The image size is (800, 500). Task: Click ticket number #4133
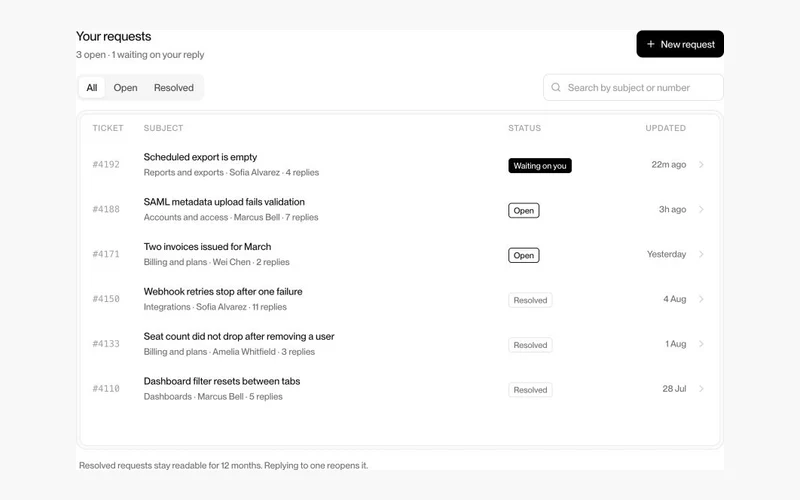point(106,344)
